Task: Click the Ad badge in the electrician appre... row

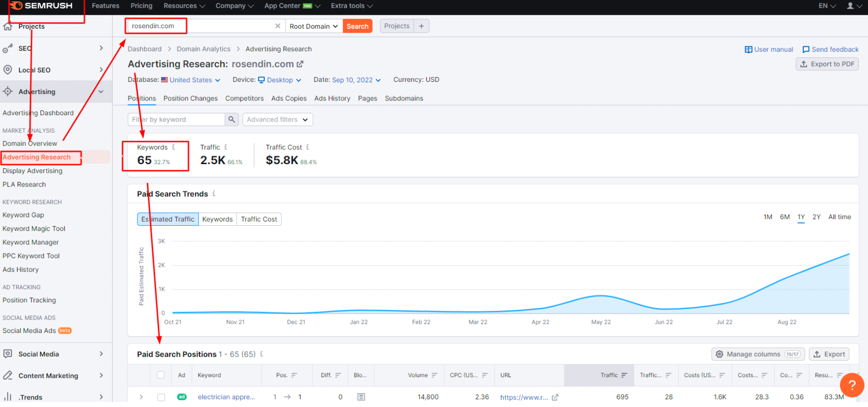Action: tap(182, 397)
